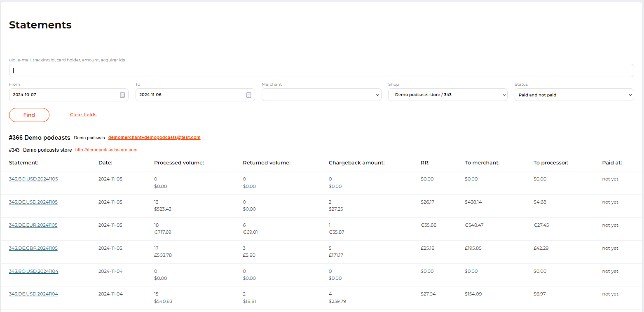644x312 pixels.
Task: Visit the demopodcastsstore.com shop URL
Action: point(106,150)
